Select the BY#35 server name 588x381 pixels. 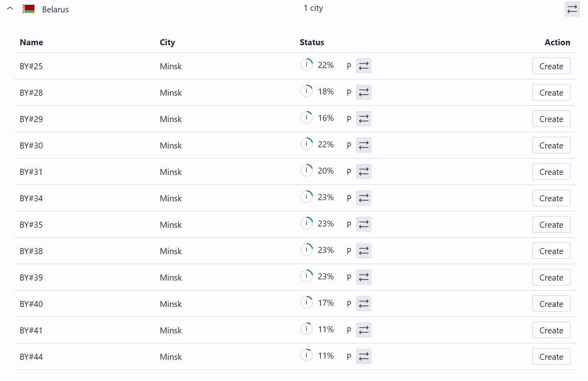[x=31, y=225]
